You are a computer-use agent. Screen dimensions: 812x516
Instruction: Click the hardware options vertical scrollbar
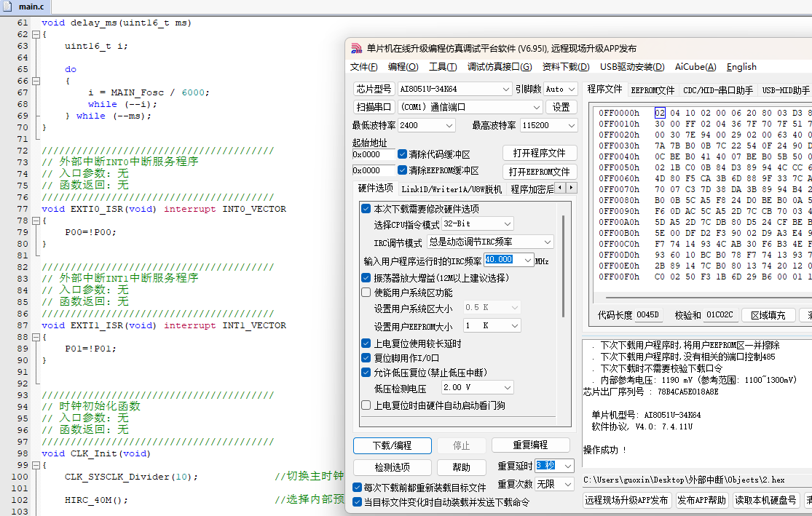[x=563, y=266]
